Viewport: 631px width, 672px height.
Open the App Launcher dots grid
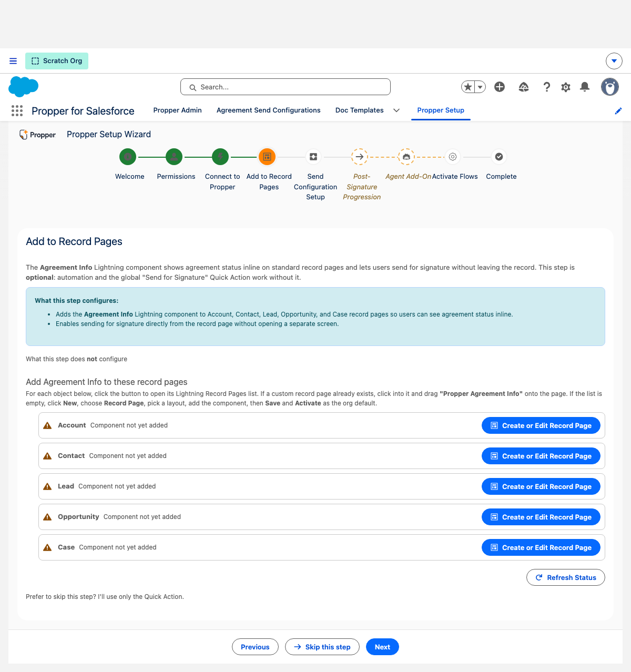pos(17,110)
